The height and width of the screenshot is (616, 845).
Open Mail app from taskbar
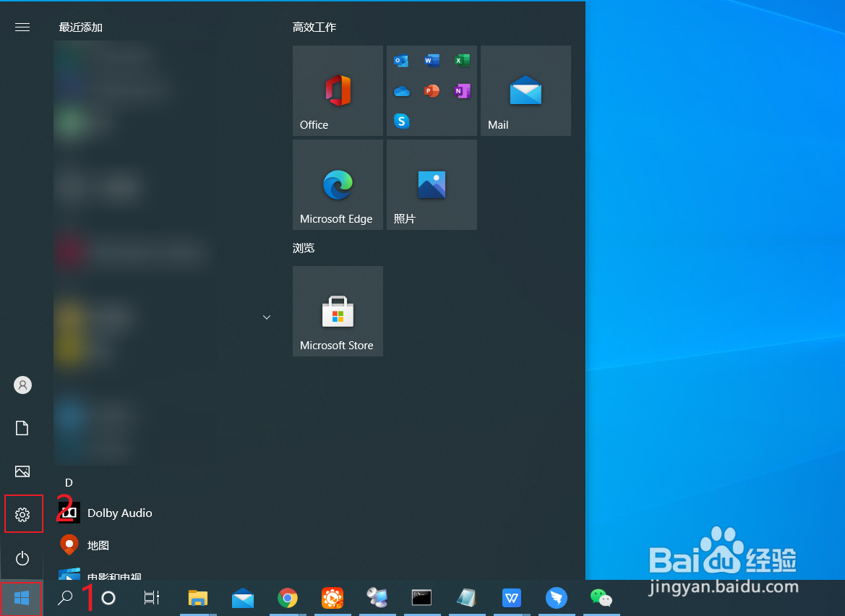[x=243, y=598]
